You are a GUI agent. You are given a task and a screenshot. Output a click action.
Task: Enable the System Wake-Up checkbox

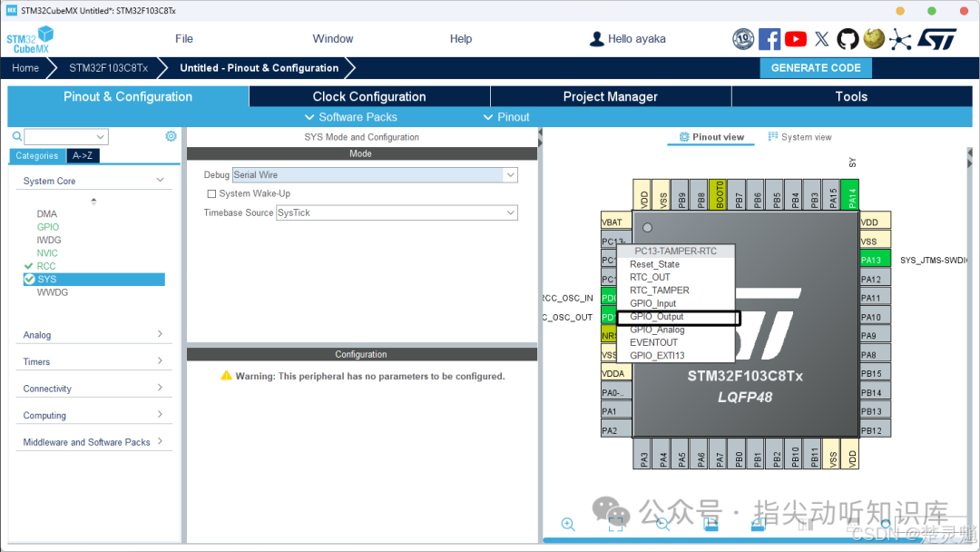point(211,193)
